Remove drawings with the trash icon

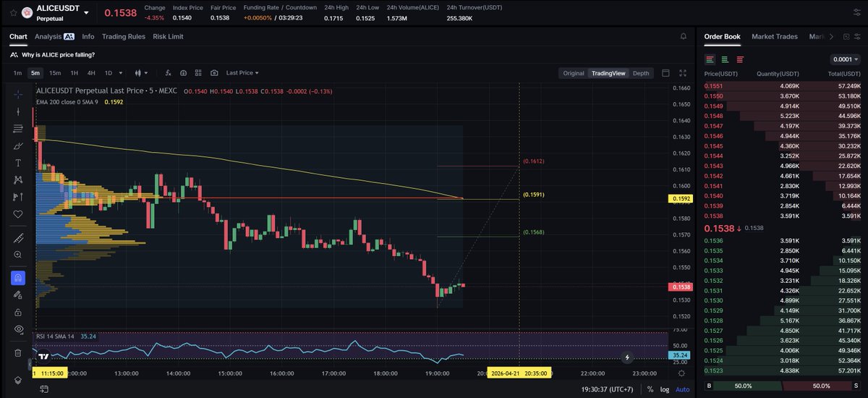point(18,353)
